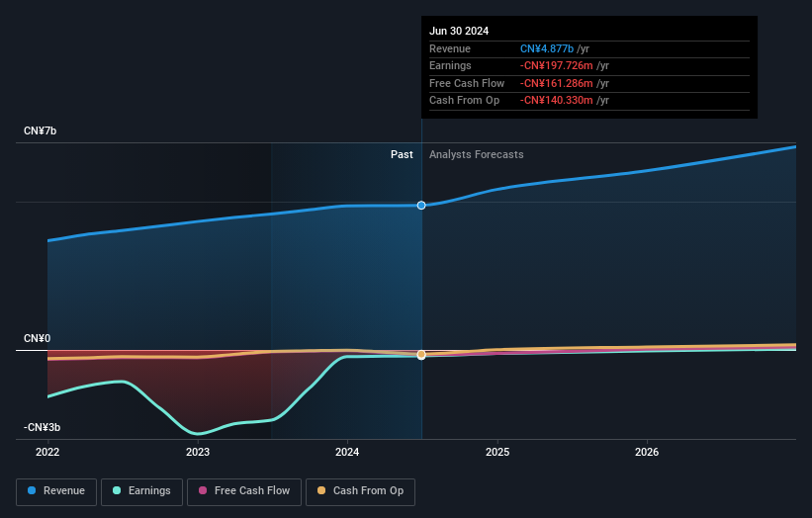Click the 'Past' section label
This screenshot has width=812, height=518.
point(402,154)
